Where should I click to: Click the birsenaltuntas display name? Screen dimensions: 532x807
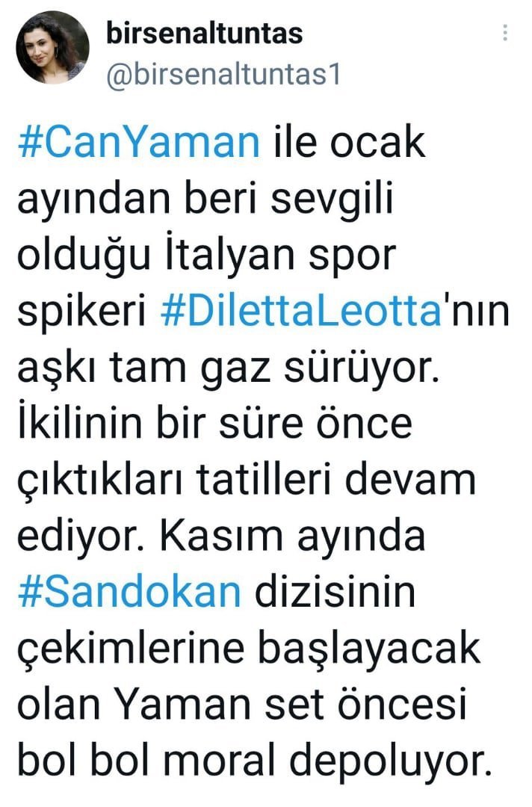point(204,34)
